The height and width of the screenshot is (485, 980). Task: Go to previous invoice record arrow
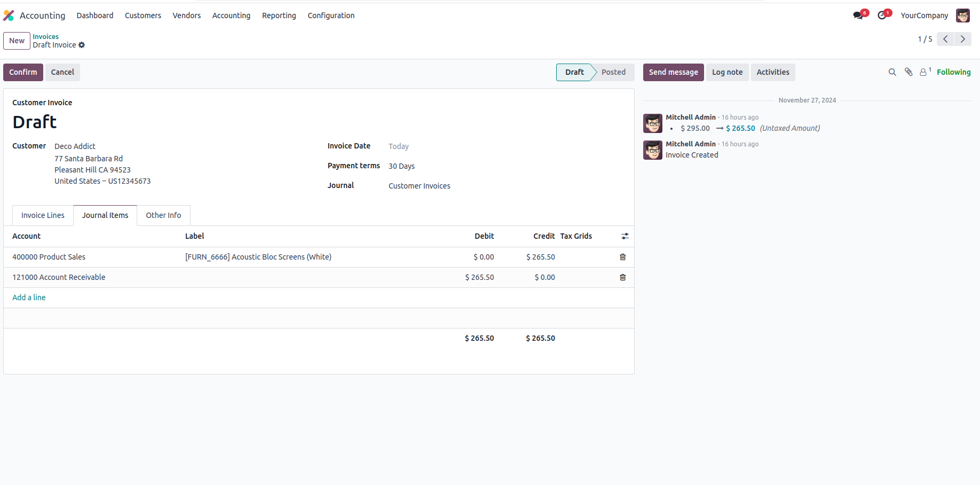click(945, 39)
